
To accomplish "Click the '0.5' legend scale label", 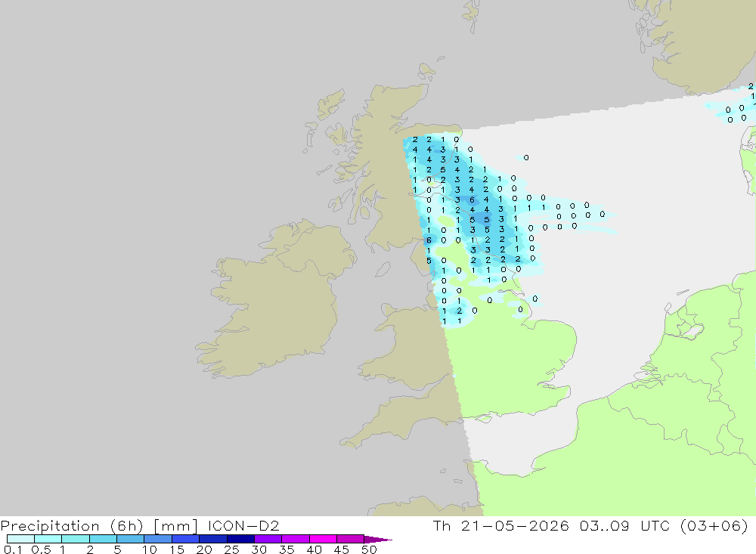I will click(41, 549).
